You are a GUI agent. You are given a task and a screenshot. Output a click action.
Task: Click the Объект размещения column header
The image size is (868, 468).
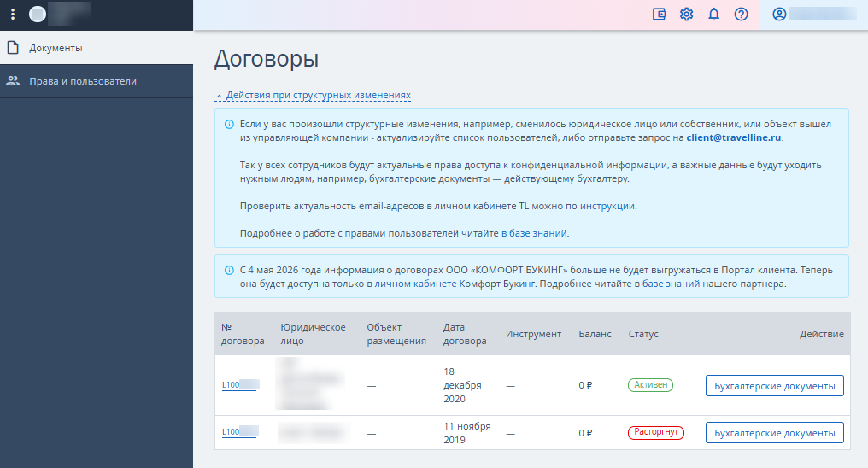(396, 334)
